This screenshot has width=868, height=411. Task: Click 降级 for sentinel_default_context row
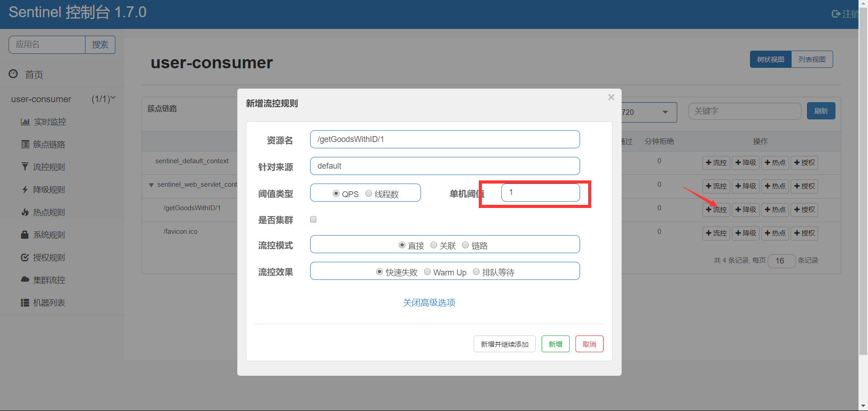(745, 163)
